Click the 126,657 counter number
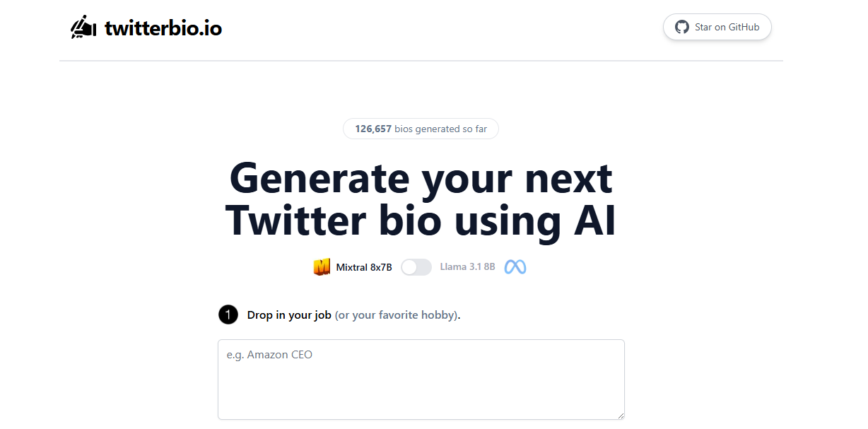Image resolution: width=868 pixels, height=429 pixels. (x=373, y=129)
